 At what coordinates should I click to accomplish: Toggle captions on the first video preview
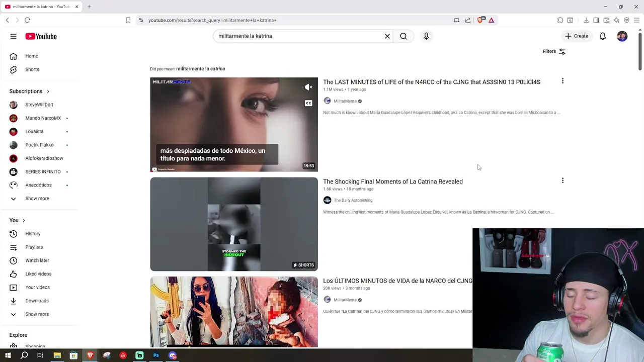tap(308, 103)
